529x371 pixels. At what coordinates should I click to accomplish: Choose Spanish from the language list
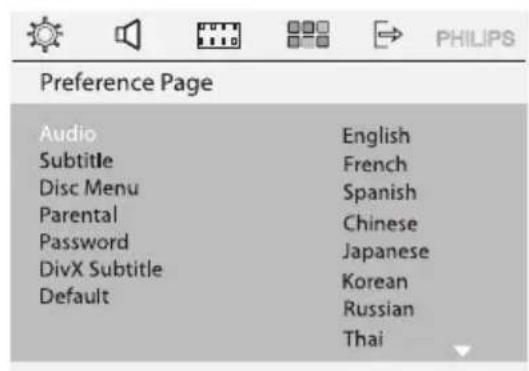click(x=380, y=193)
